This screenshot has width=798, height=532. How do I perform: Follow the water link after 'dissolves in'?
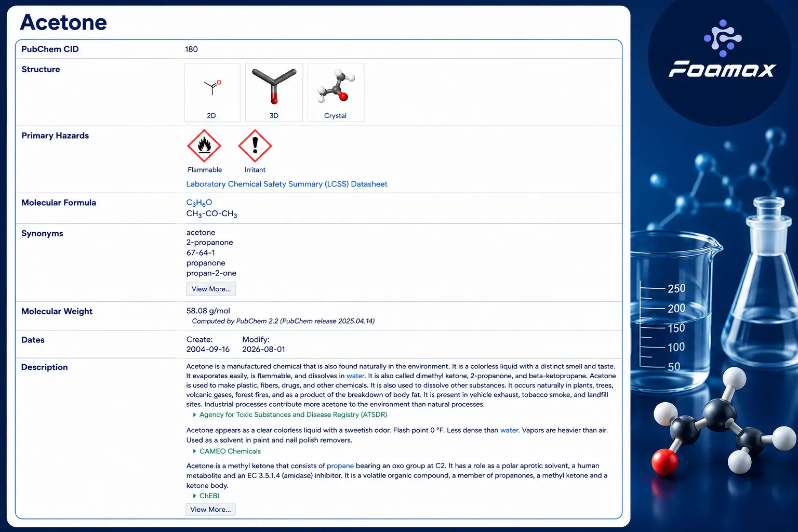coord(355,376)
